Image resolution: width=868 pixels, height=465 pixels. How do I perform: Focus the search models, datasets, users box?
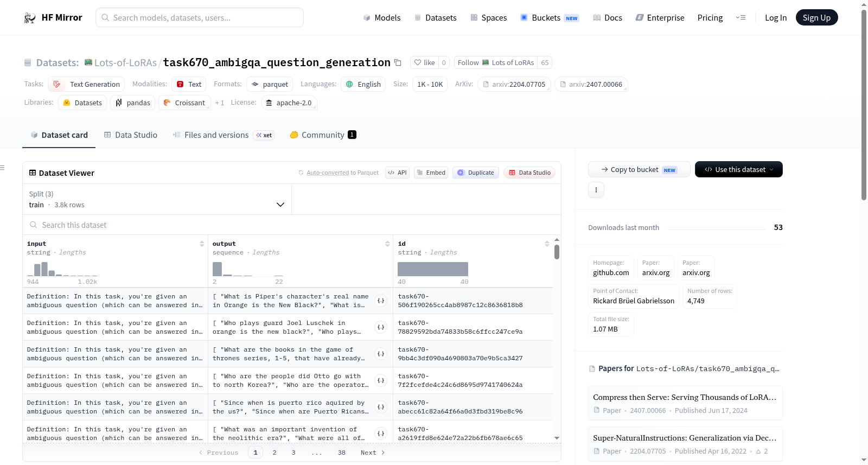200,18
